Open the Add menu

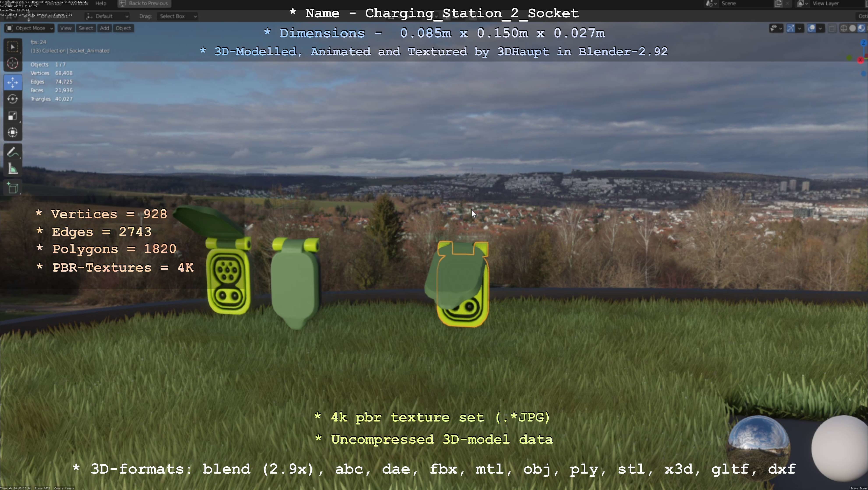104,28
